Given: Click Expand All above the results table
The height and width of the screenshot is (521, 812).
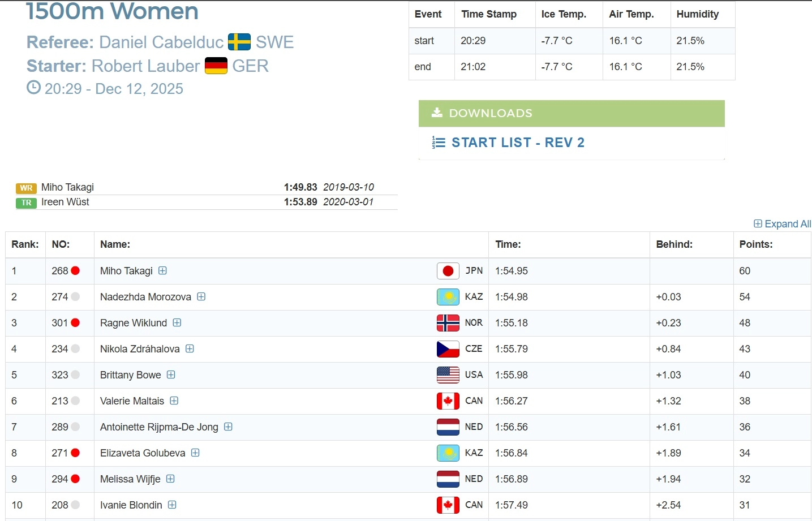Looking at the screenshot, I should click(782, 224).
